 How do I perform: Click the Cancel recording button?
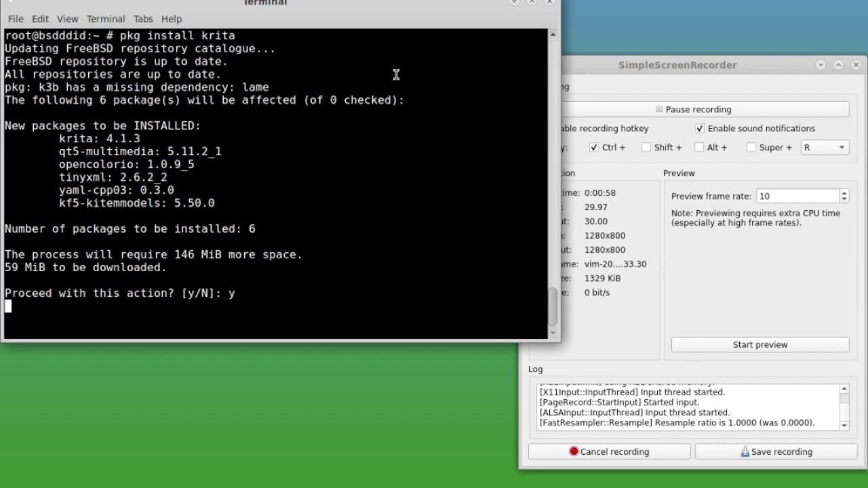click(x=609, y=451)
